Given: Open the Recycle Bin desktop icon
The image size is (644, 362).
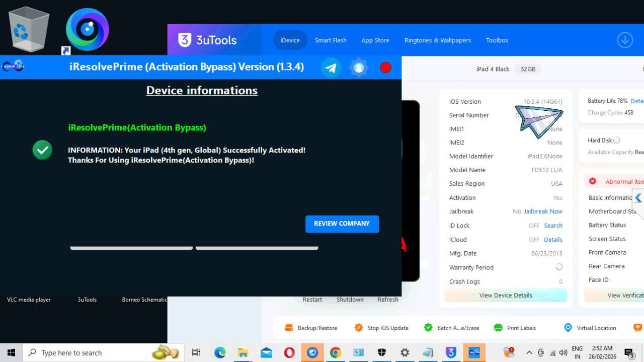Looking at the screenshot, I should 29,30.
